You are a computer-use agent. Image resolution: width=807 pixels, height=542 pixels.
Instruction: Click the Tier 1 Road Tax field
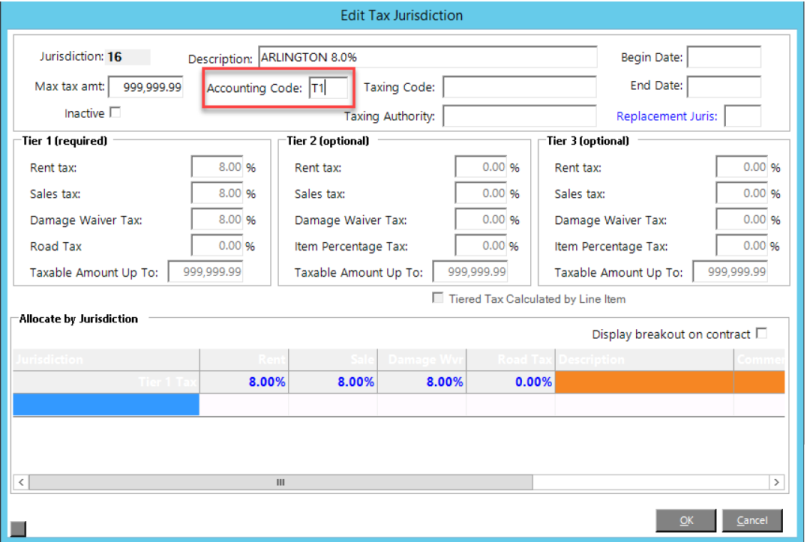[217, 246]
